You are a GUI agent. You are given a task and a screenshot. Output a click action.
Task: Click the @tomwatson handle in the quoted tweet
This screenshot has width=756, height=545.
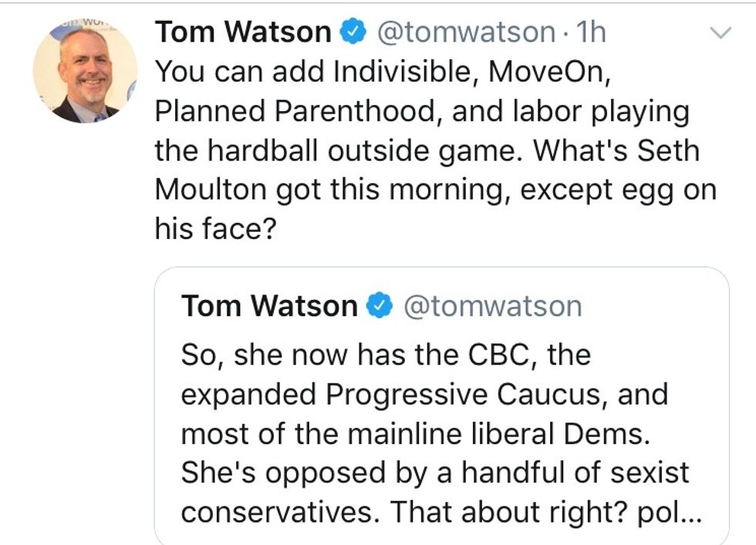tap(492, 306)
